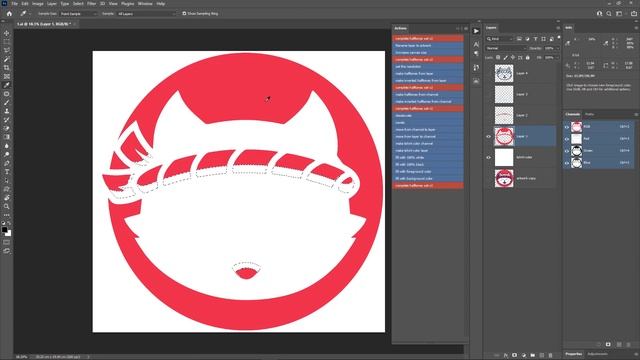Select the Healing Brush tool

pyautogui.click(x=7, y=94)
